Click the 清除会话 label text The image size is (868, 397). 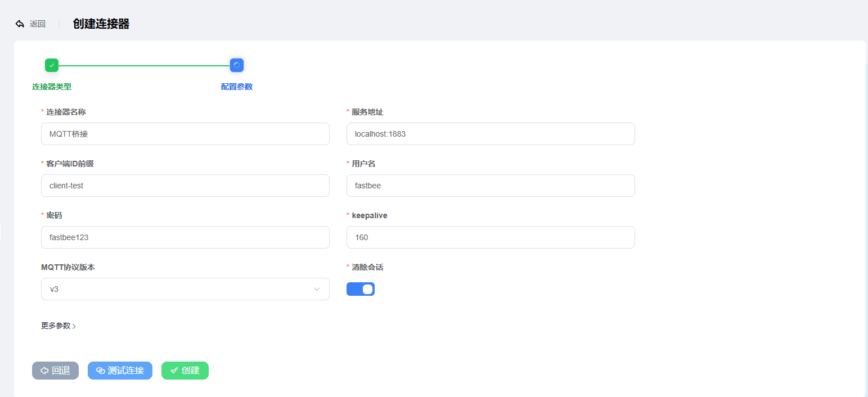[367, 267]
